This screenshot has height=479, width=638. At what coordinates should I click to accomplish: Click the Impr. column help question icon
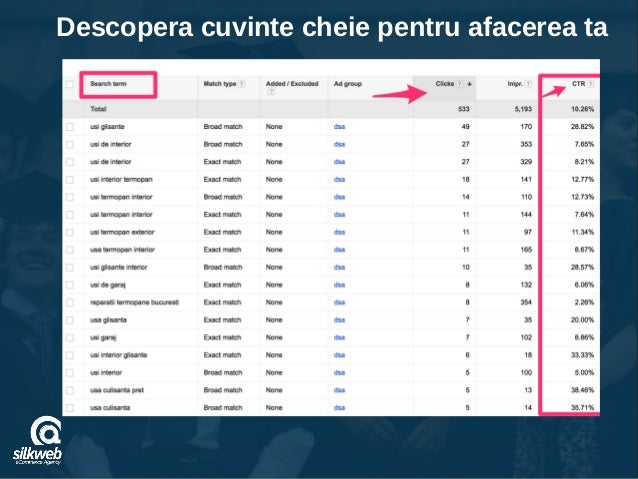(528, 84)
